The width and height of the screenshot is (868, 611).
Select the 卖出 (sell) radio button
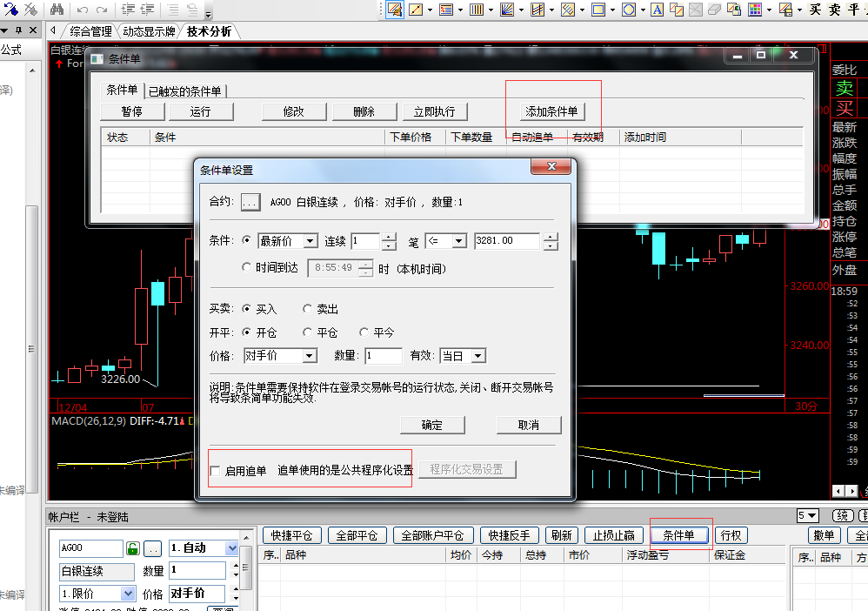point(308,309)
